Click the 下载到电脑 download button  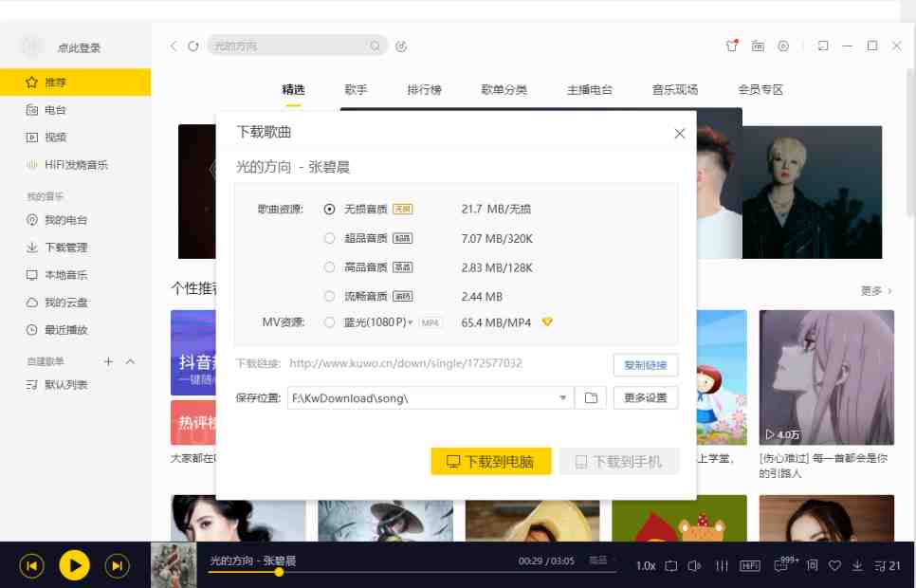click(490, 461)
